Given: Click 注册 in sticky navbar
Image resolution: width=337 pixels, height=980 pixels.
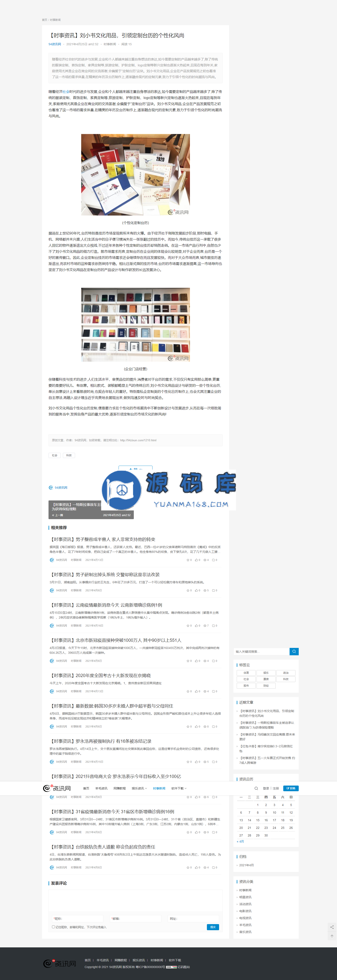Looking at the screenshot, I should coord(276,788).
